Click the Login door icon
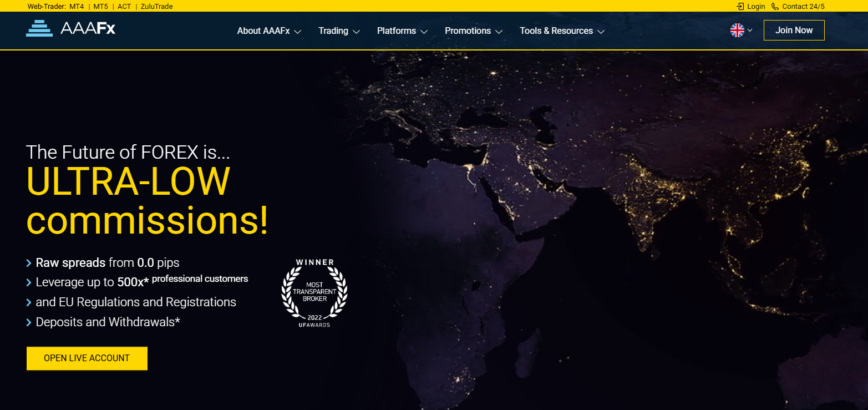Viewport: 868px width, 410px height. coord(740,7)
